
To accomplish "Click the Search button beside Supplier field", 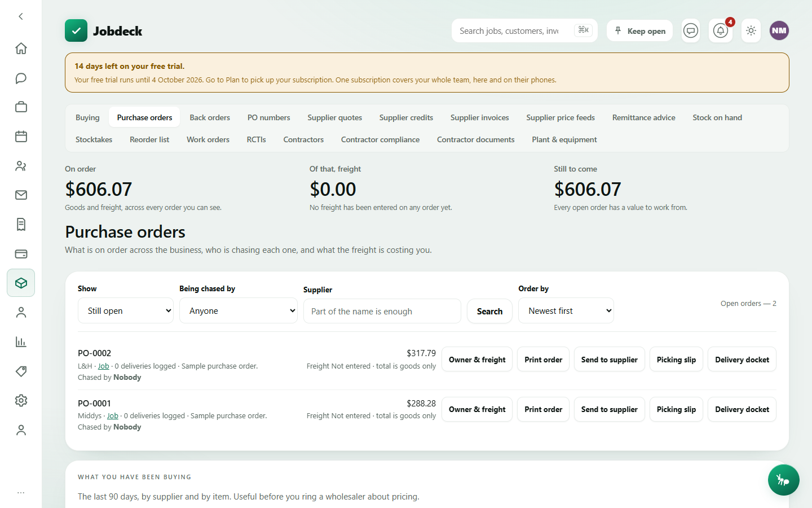I will (x=489, y=311).
